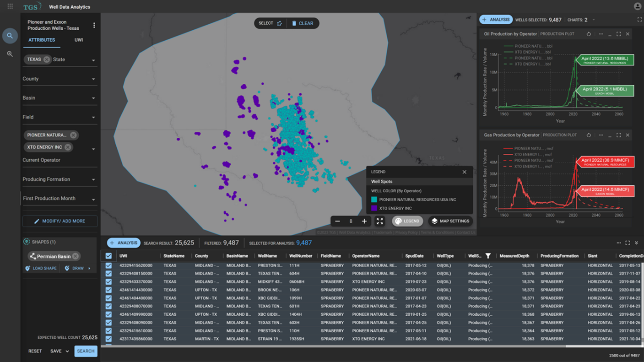Viewport: 644px width, 362px height.
Task: Select the zoom search tool in sidebar
Action: coord(10,54)
